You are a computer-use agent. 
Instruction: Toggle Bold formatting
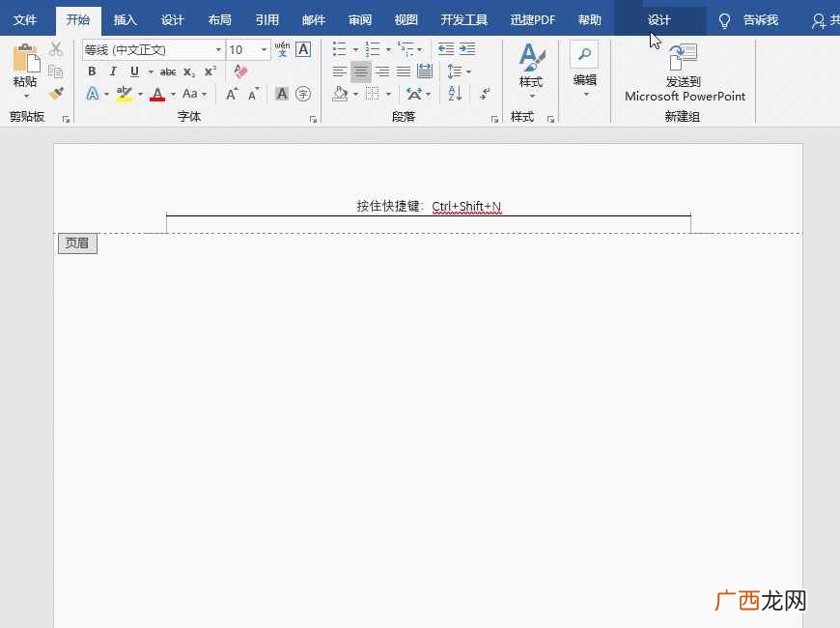click(x=92, y=71)
